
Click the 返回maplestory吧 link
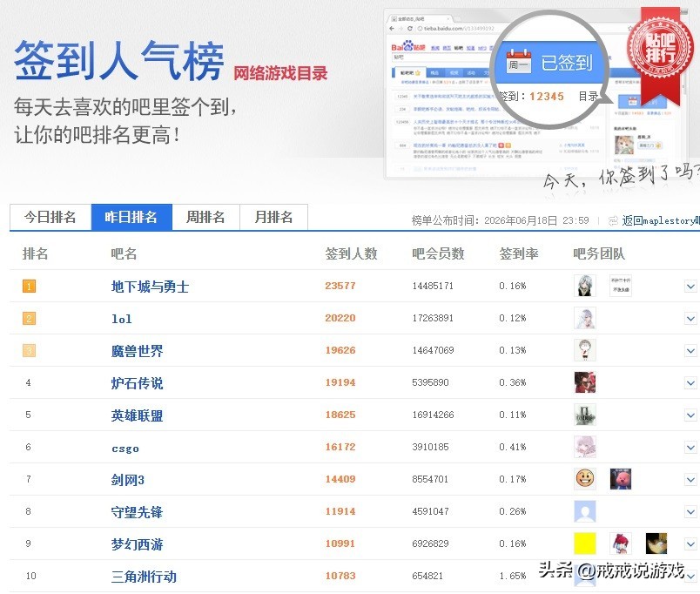coord(661,220)
